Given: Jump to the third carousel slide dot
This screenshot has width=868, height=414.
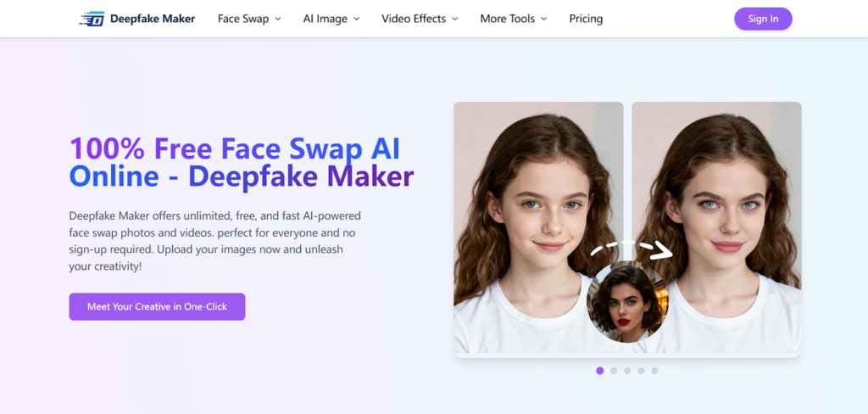Looking at the screenshot, I should coord(627,371).
